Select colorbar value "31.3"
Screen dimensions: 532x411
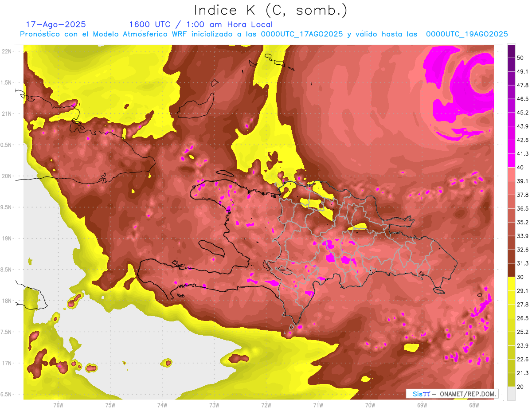(x=523, y=263)
